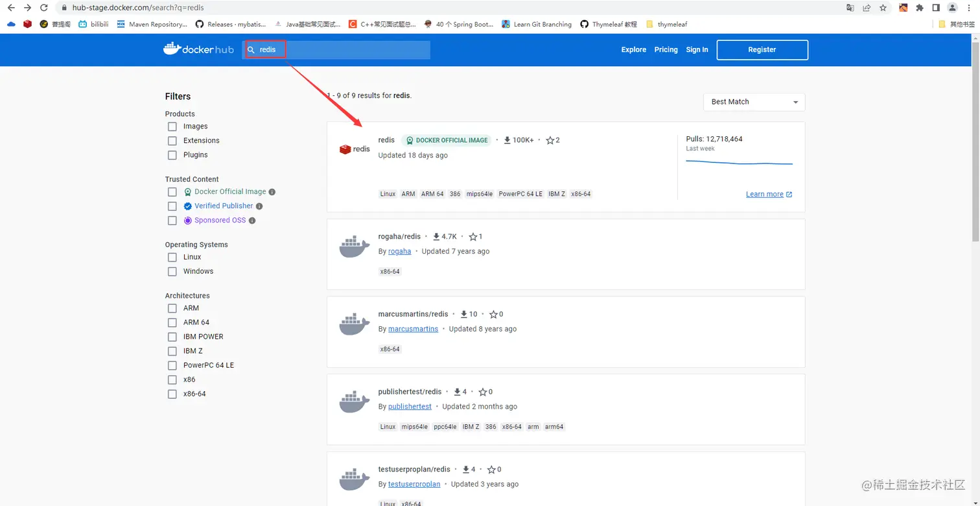Open the Pricing page
The width and height of the screenshot is (980, 506).
pyautogui.click(x=666, y=50)
